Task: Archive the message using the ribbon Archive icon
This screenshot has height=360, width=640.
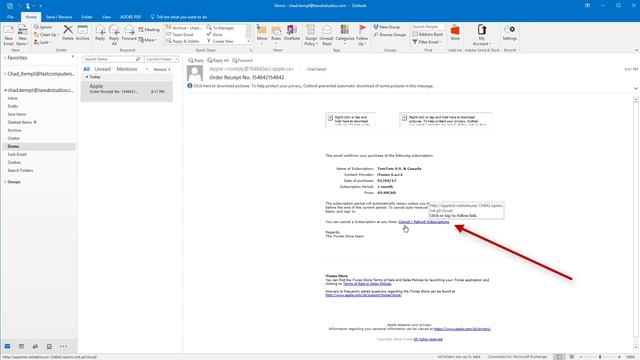Action: pyautogui.click(x=82, y=33)
